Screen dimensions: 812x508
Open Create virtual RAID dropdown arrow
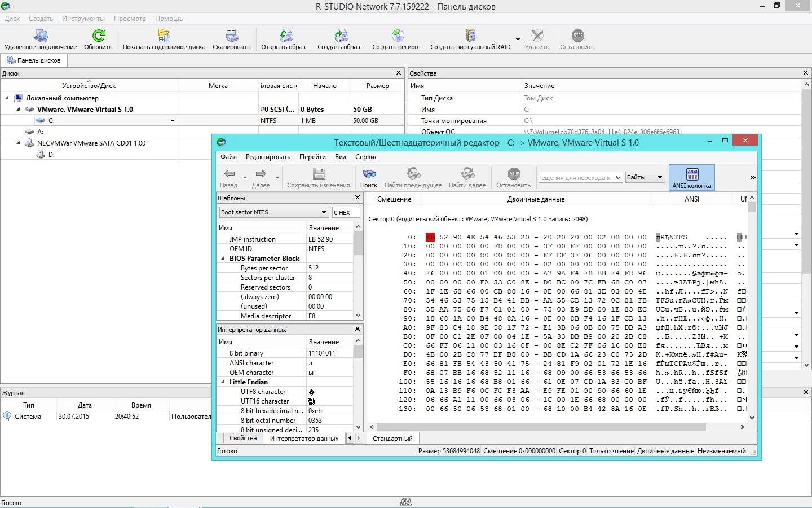517,40
